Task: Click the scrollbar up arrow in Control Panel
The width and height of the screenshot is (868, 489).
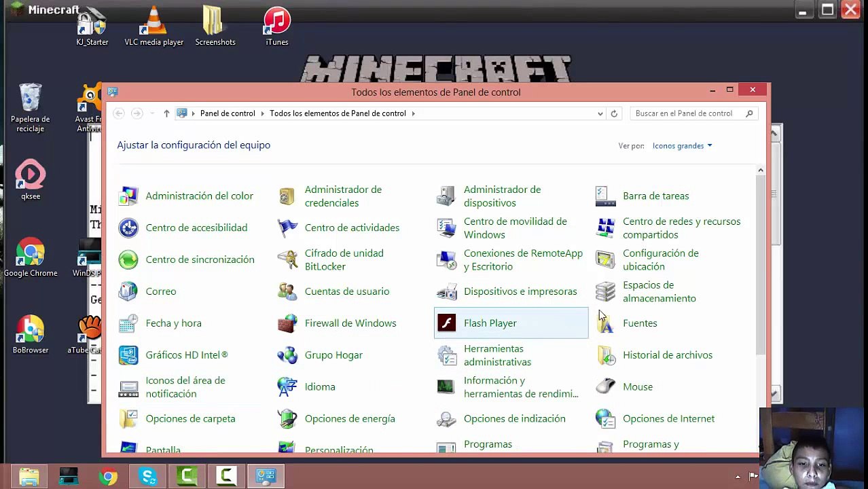Action: click(761, 170)
